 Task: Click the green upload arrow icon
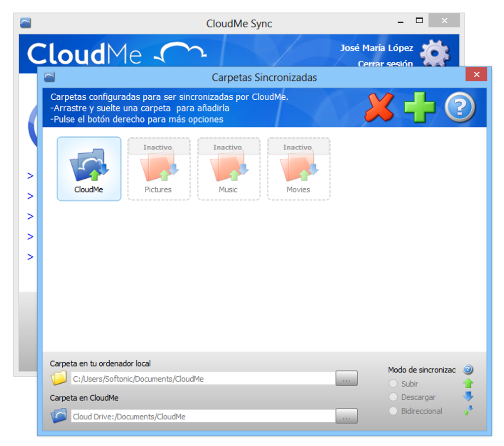point(467,383)
